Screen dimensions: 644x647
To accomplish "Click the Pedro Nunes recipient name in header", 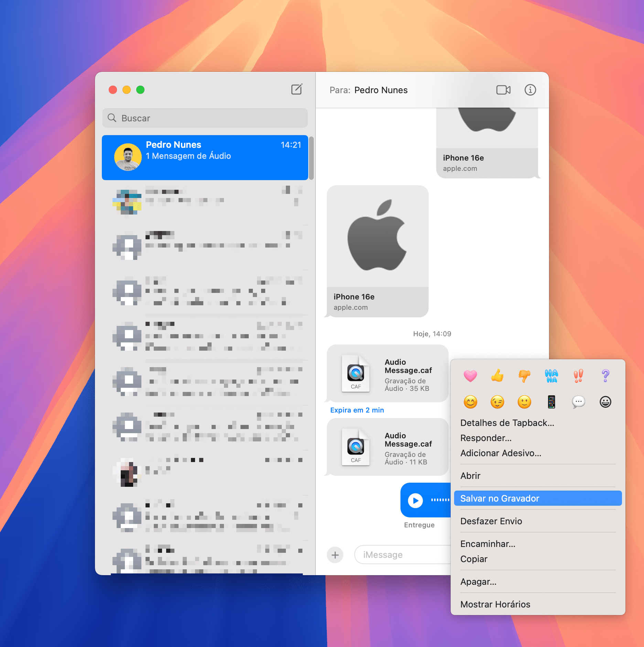I will pyautogui.click(x=381, y=90).
